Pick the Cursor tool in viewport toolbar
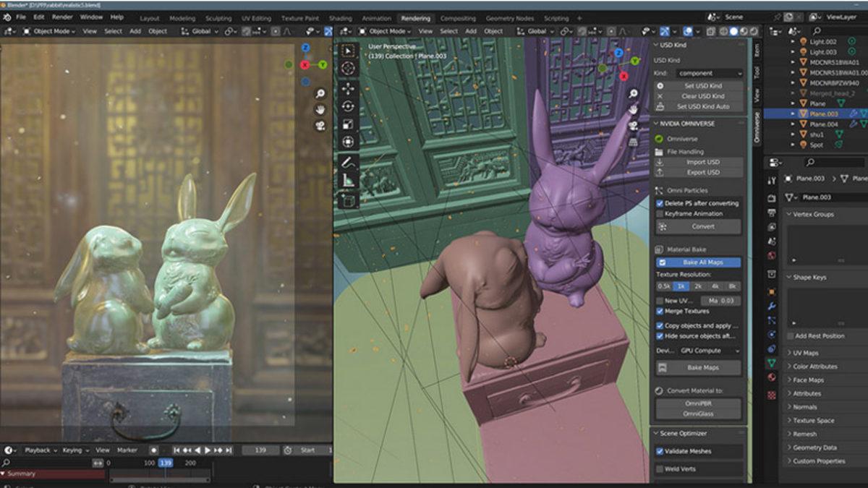868x488 pixels. [348, 68]
